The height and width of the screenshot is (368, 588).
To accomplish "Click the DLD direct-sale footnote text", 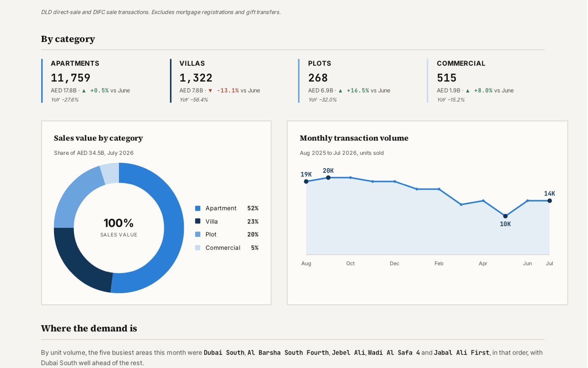I will click(161, 12).
